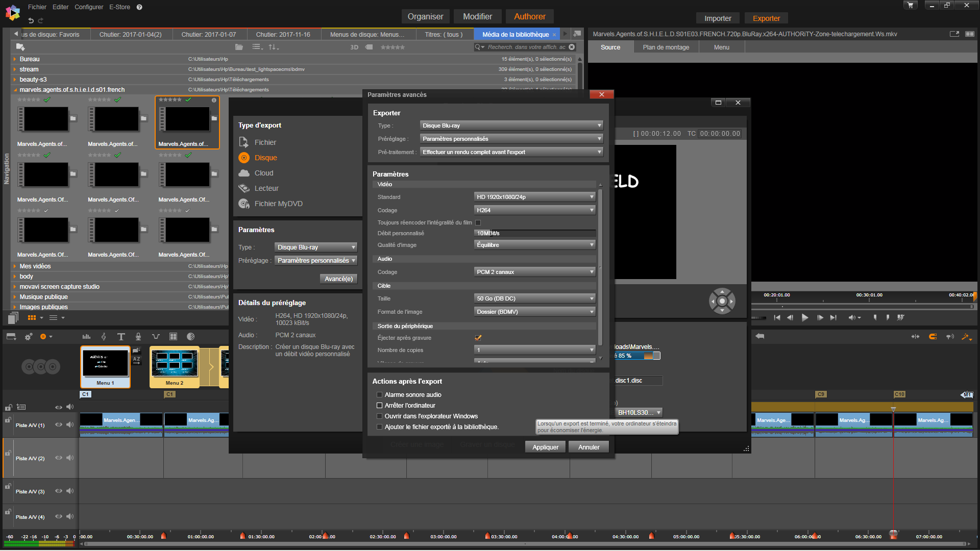Sort chapters with the AZ arrow icon
This screenshot has width=980, height=551.
click(136, 360)
